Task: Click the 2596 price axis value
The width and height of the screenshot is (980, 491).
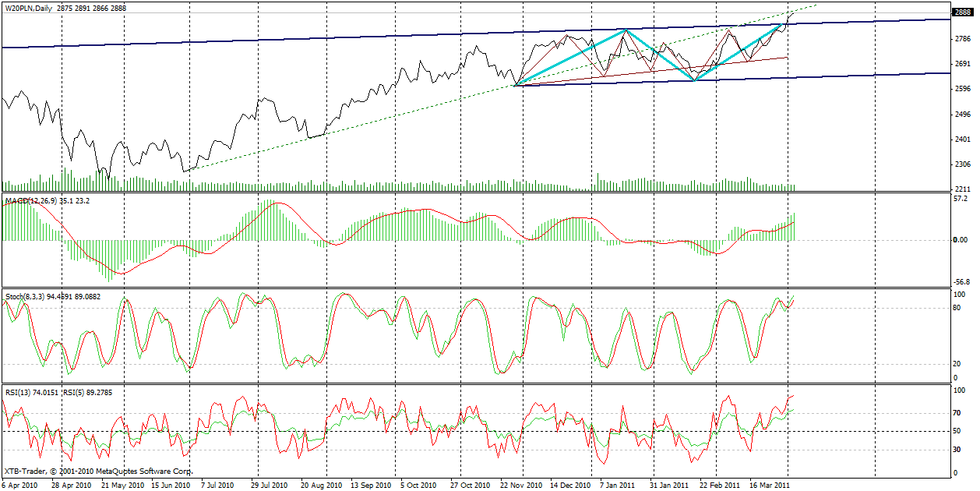Action: coord(962,89)
